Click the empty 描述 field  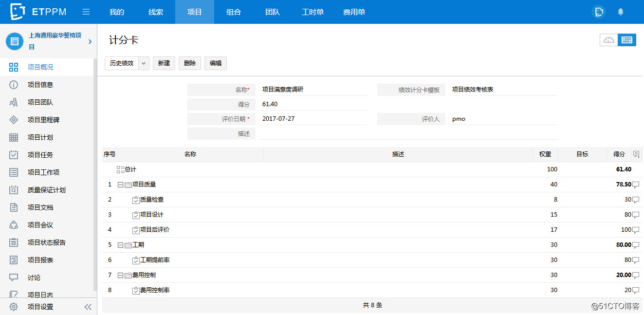409,134
